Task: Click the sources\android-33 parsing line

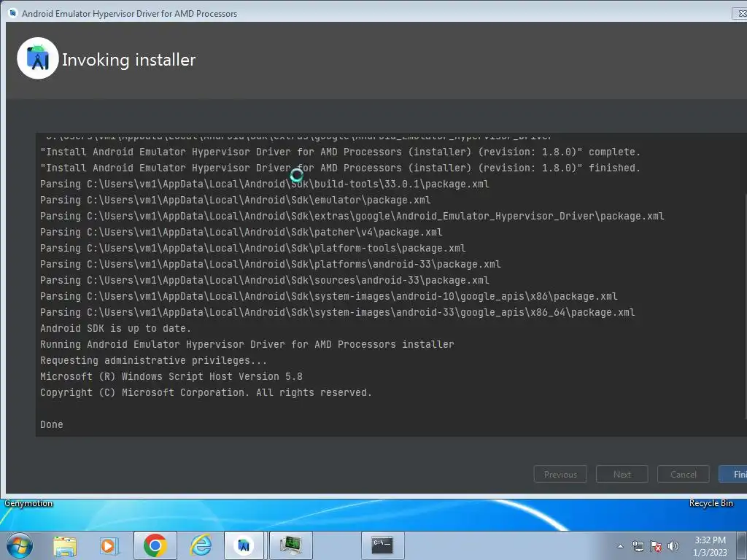Action: coord(264,281)
